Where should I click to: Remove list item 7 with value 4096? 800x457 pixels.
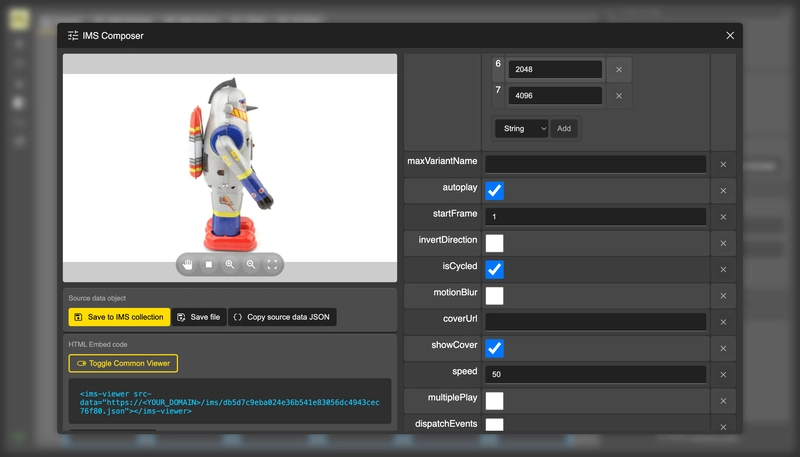619,96
